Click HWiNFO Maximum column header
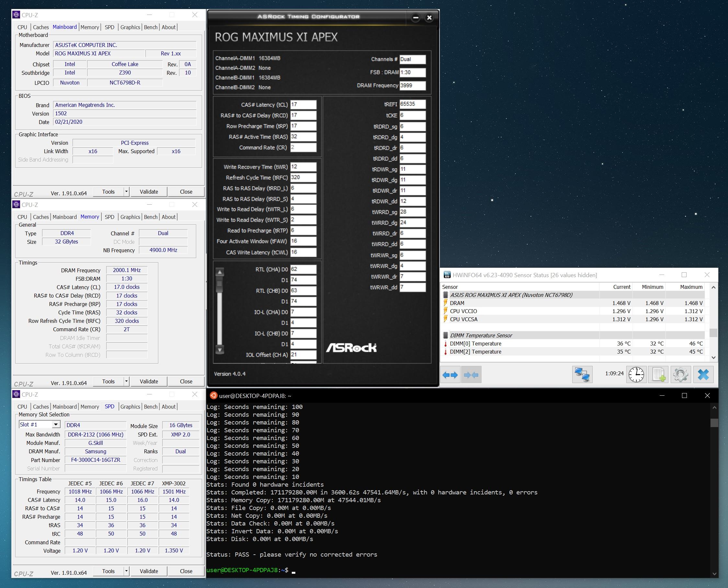The height and width of the screenshot is (588, 728). [691, 287]
